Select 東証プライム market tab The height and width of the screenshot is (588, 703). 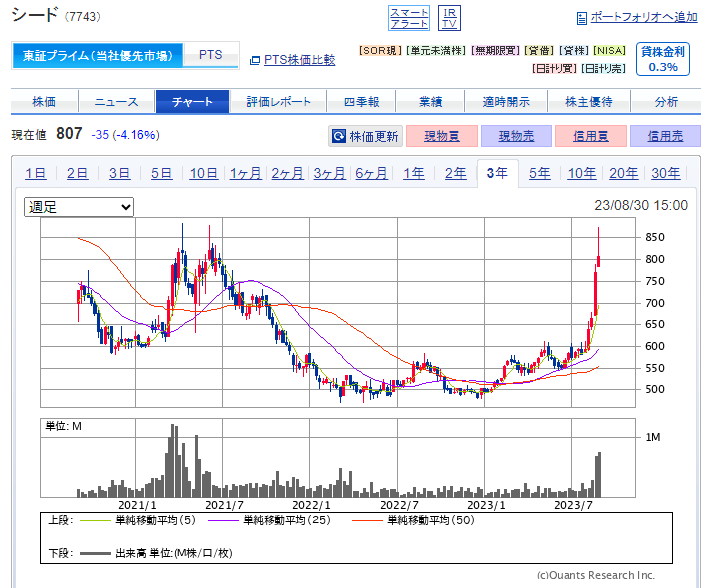[98, 56]
